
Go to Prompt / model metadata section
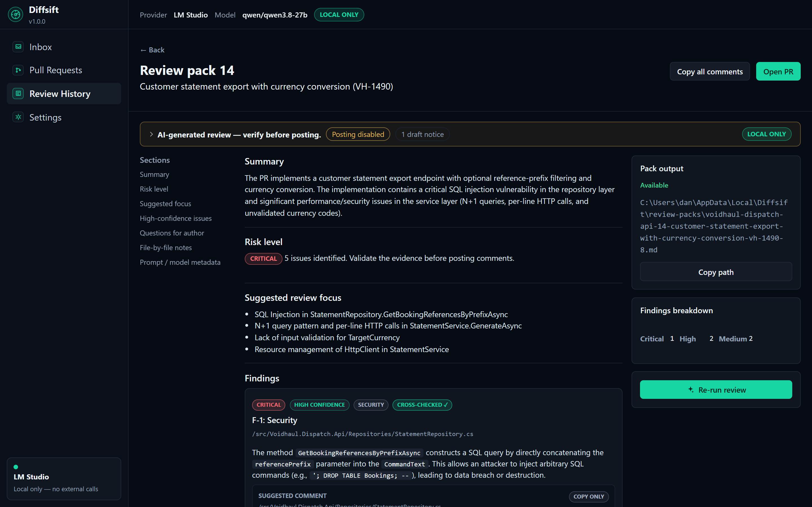click(x=180, y=262)
